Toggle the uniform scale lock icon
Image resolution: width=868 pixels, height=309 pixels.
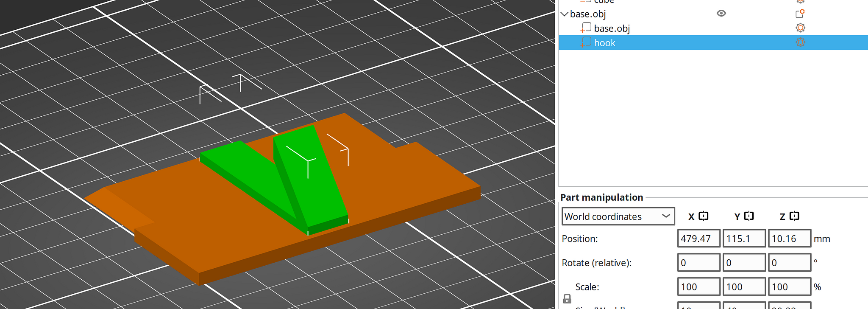click(x=567, y=299)
